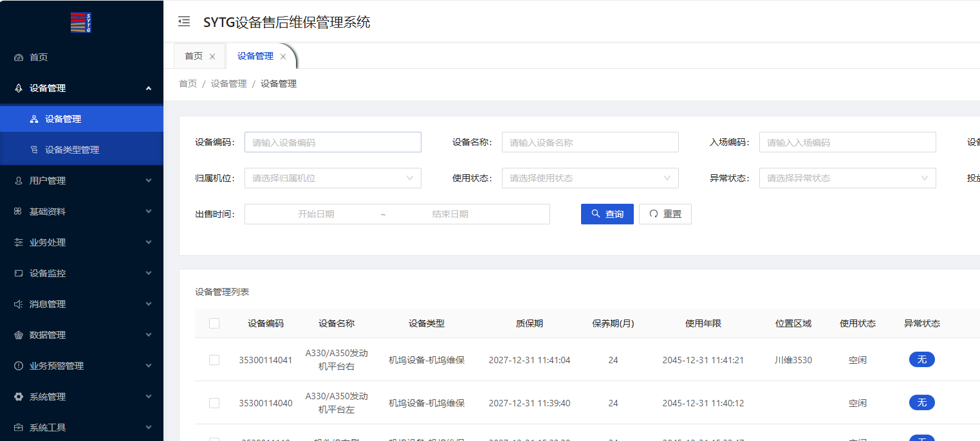Open 消息管理 sidebar menu

tap(48, 304)
